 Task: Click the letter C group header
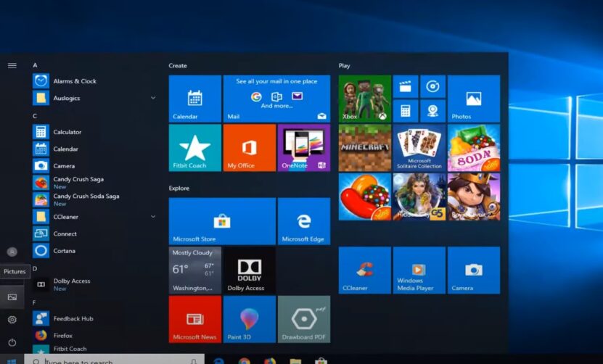(35, 116)
